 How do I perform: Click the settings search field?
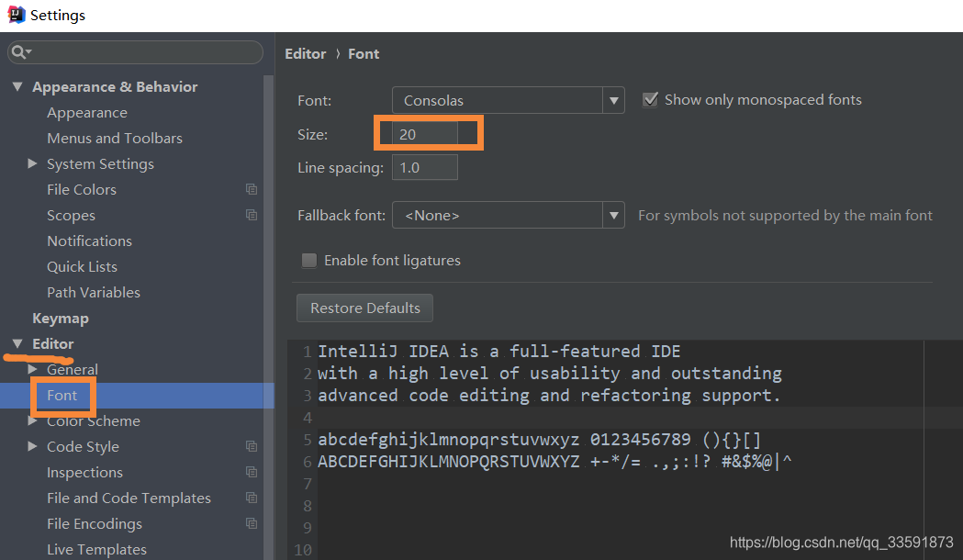click(135, 53)
